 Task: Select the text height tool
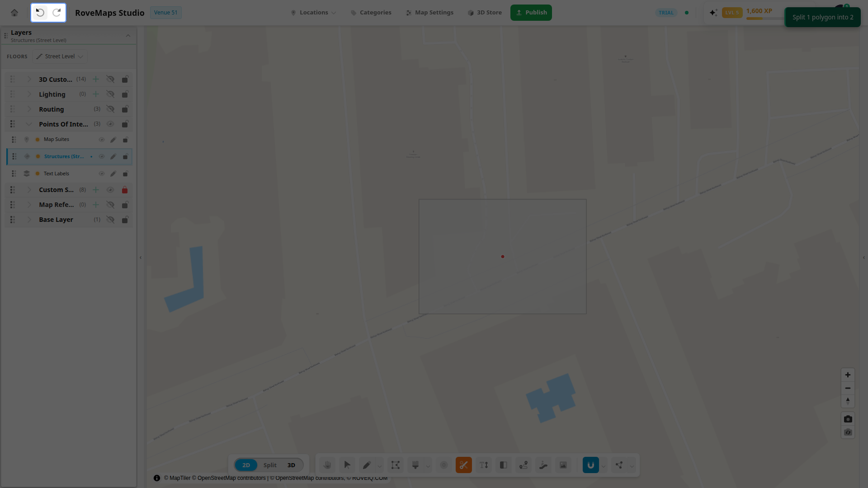(x=484, y=465)
